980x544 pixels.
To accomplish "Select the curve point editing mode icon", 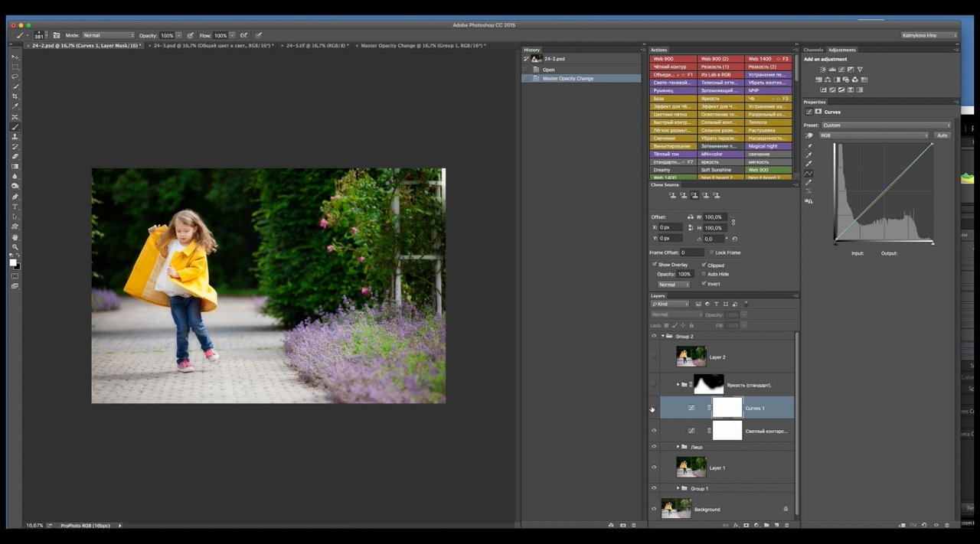I will tap(809, 173).
